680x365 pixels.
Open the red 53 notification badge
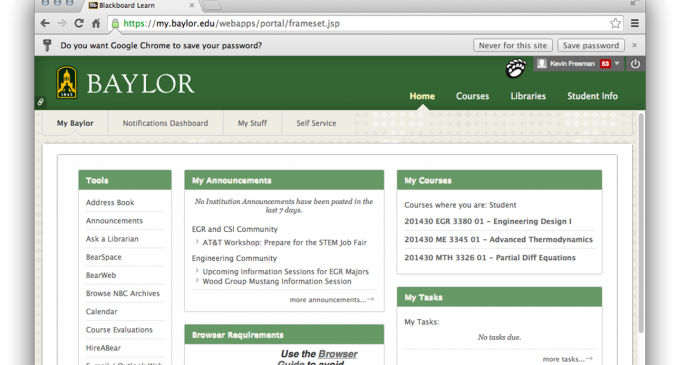coord(605,64)
